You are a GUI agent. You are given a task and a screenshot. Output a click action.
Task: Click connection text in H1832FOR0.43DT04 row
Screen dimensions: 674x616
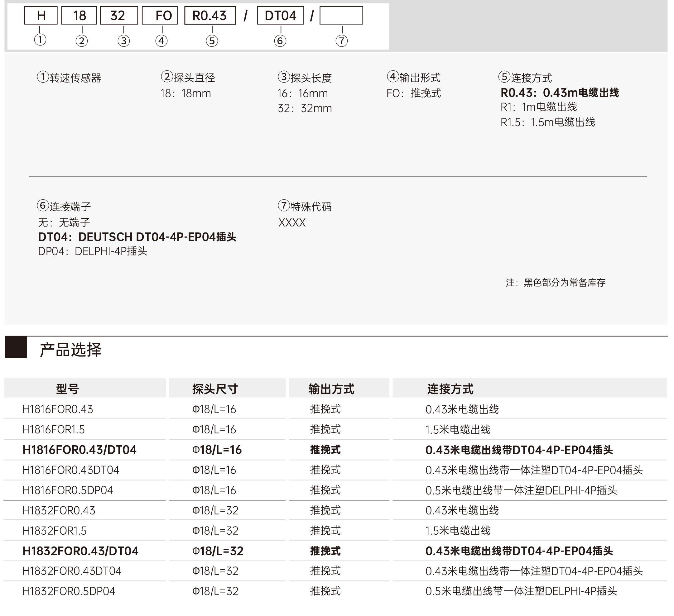click(x=534, y=571)
